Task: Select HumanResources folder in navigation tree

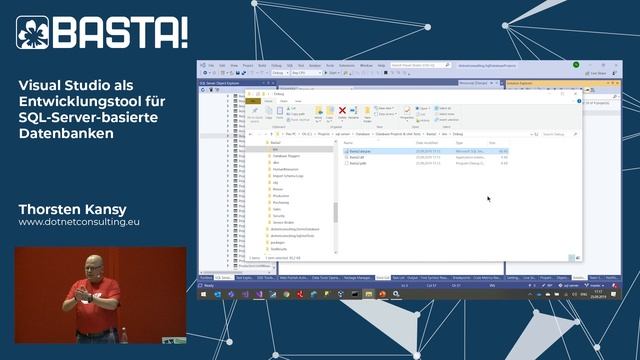Action: tap(286, 169)
